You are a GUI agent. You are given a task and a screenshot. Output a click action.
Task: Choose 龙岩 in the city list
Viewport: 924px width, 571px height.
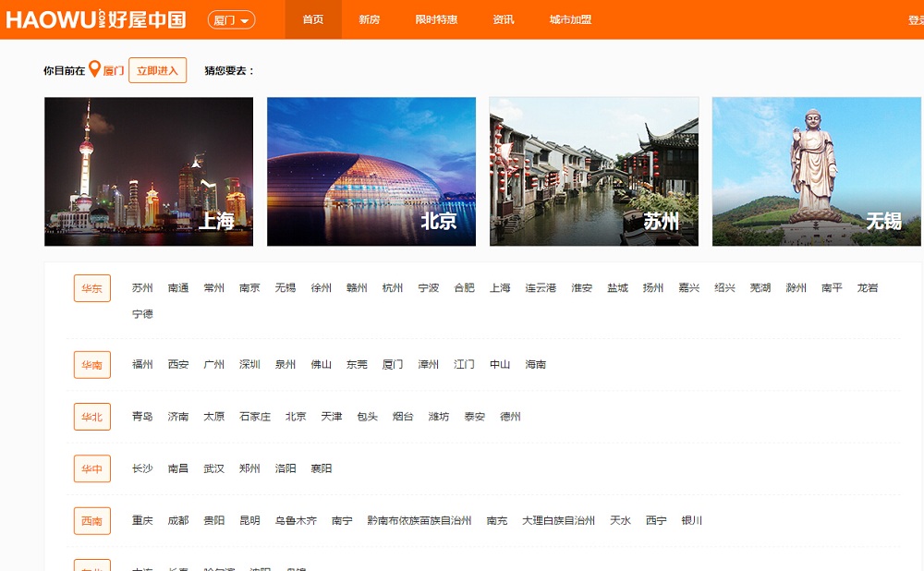point(868,287)
